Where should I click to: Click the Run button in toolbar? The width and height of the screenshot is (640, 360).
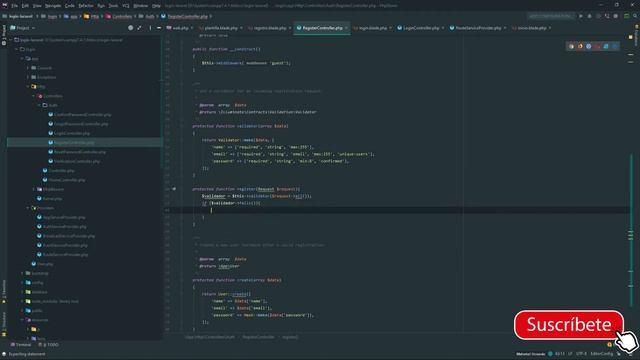pos(581,16)
